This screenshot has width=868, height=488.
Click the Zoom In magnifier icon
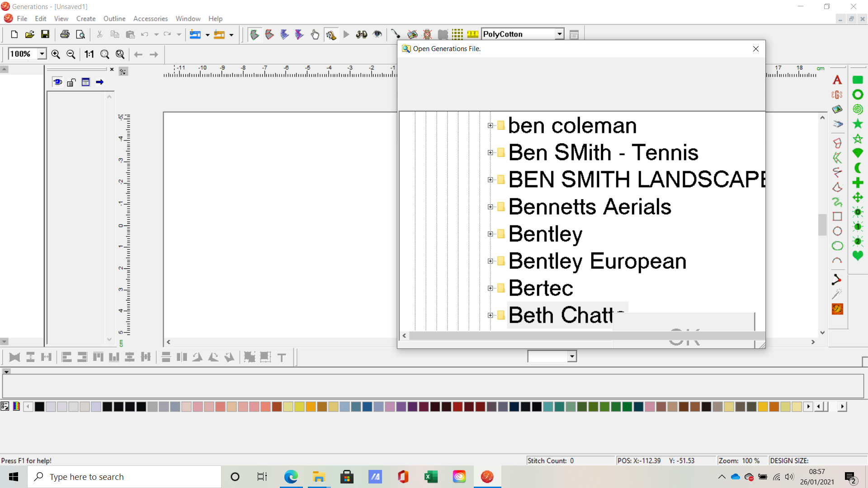click(x=56, y=54)
